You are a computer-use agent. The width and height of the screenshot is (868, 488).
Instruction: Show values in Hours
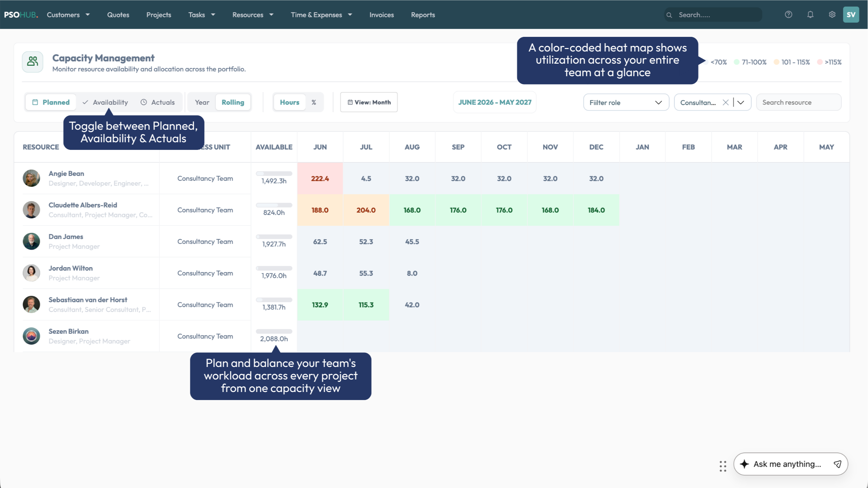[x=289, y=102]
